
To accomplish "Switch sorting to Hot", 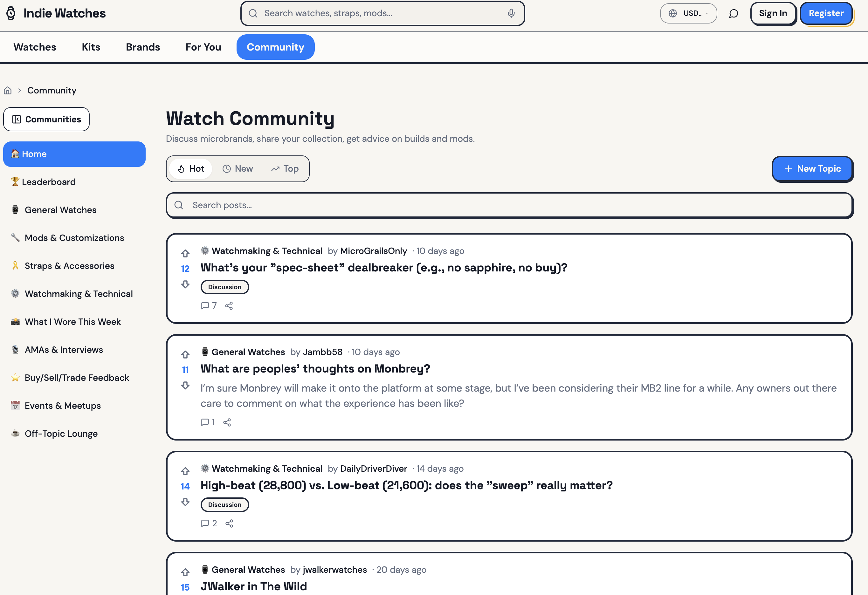I will coord(191,169).
